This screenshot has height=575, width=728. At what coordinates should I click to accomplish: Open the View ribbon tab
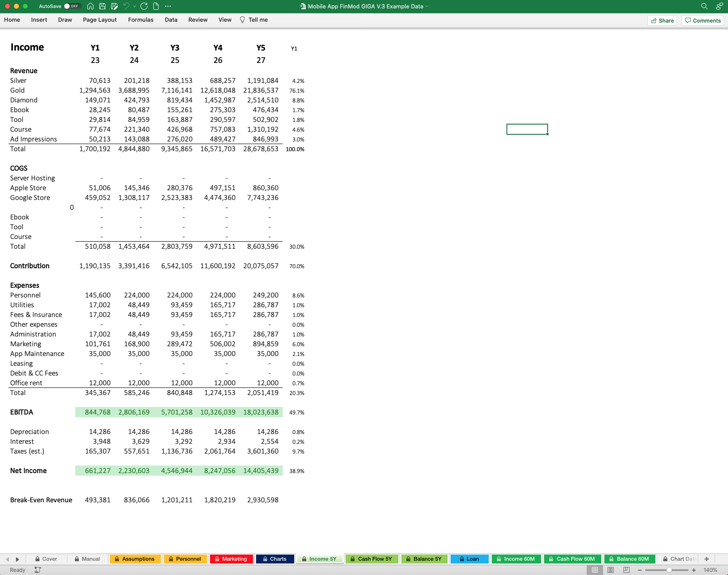(225, 20)
